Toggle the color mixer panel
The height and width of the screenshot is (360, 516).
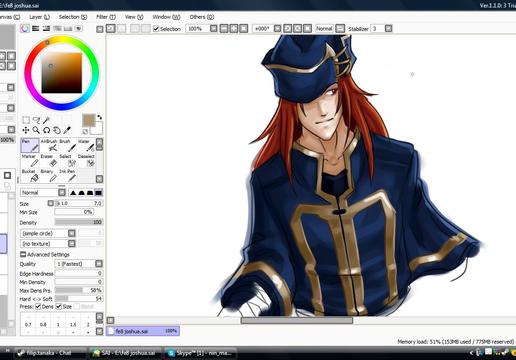(57, 28)
